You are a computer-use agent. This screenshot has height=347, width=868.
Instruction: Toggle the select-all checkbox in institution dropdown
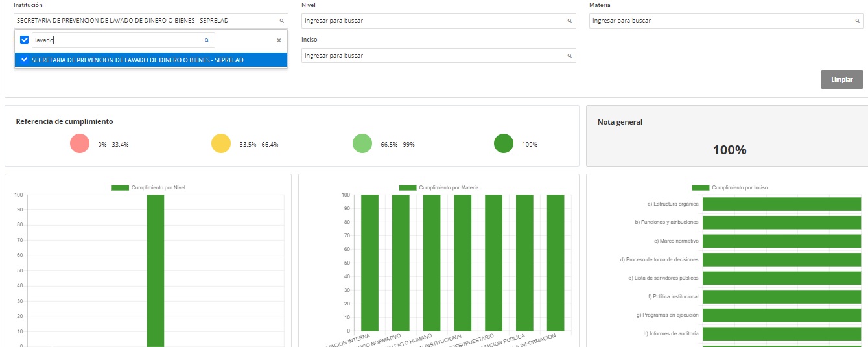click(x=25, y=40)
